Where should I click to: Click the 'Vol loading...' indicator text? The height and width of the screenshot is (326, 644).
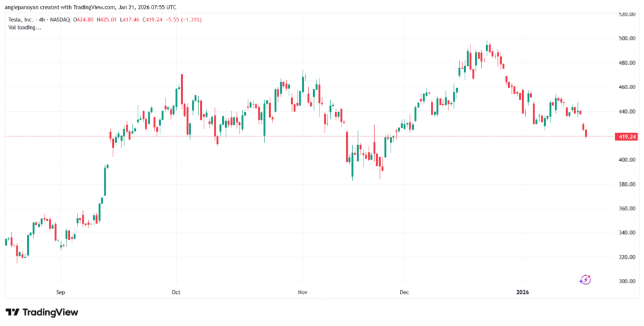tap(23, 28)
